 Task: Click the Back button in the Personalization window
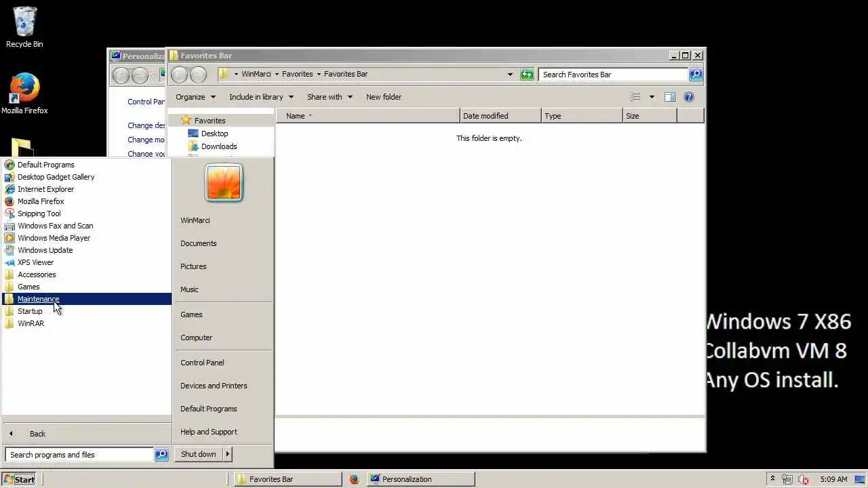pos(120,75)
